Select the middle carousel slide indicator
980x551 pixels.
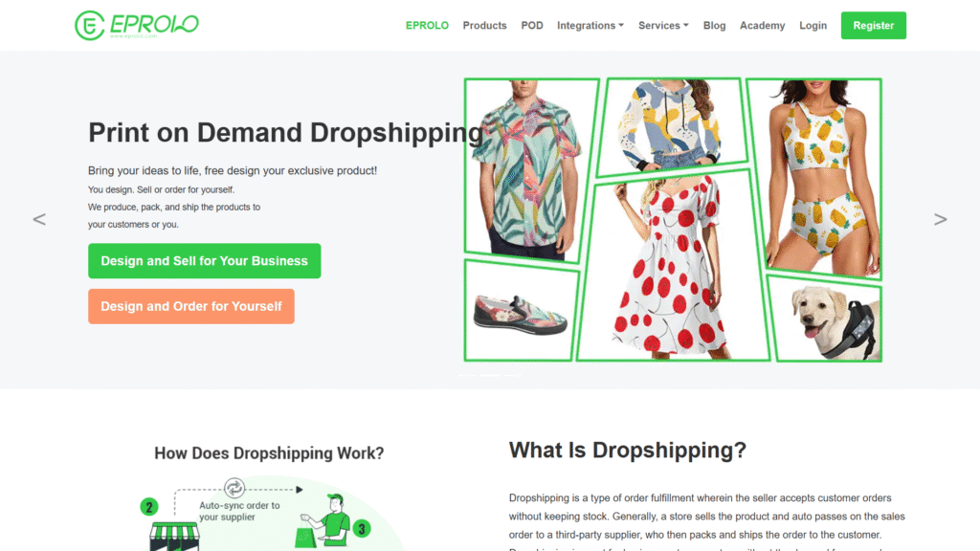click(x=489, y=375)
